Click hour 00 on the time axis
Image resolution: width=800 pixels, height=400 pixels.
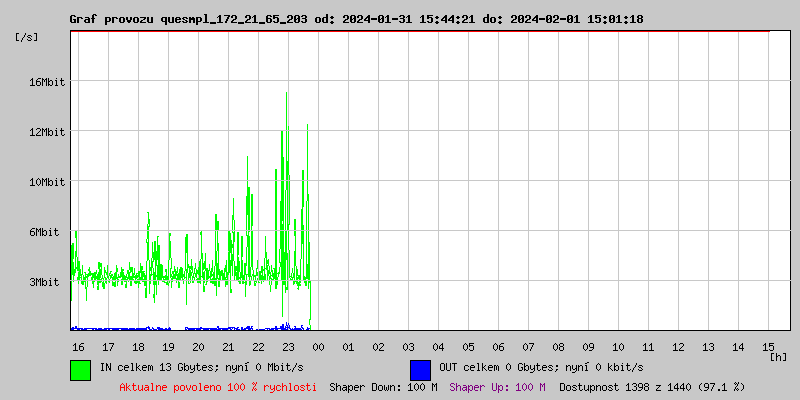[318, 347]
